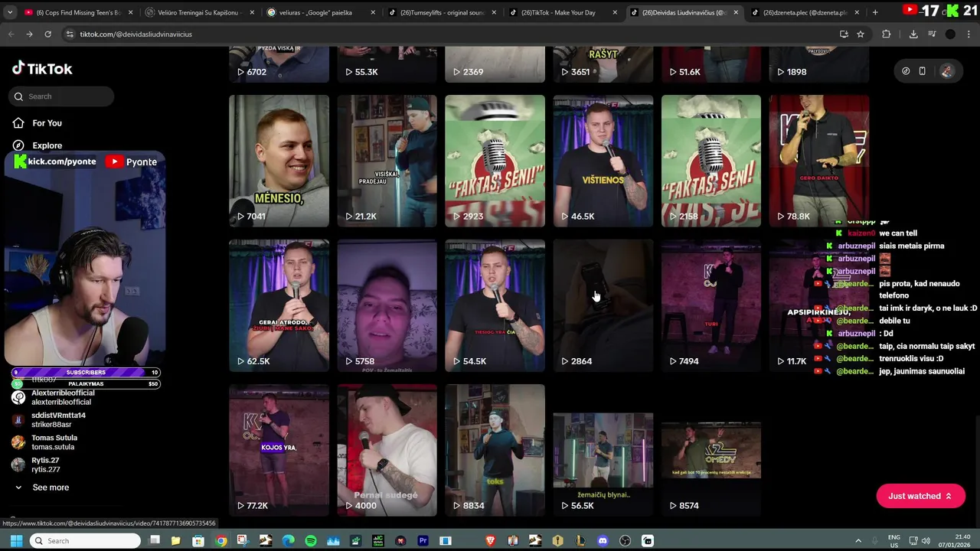The width and height of the screenshot is (980, 551).
Task: Open browser extensions puzzle icon
Action: [887, 34]
